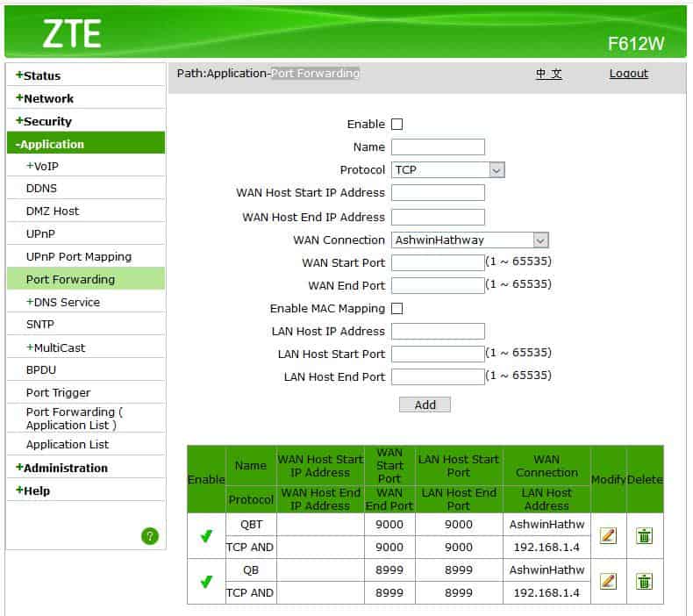Expand the Security menu section
693x616 pixels.
coord(43,121)
